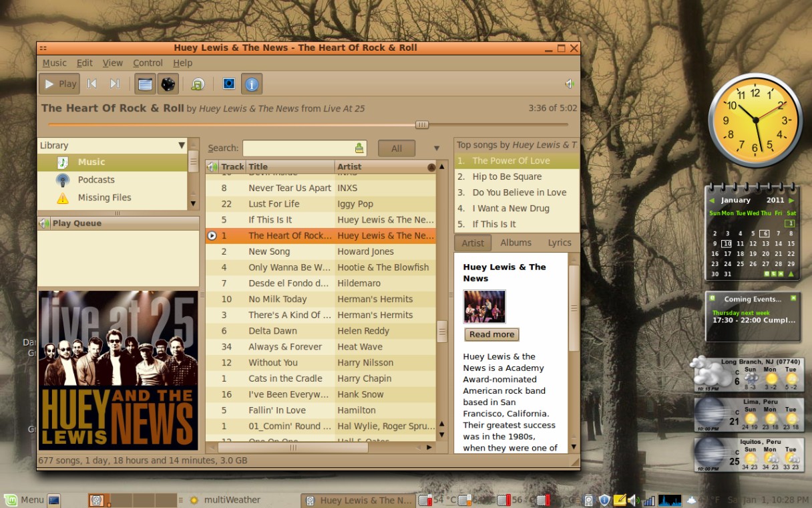Toggle the visualization toolbar icon
The width and height of the screenshot is (812, 508).
tap(229, 84)
